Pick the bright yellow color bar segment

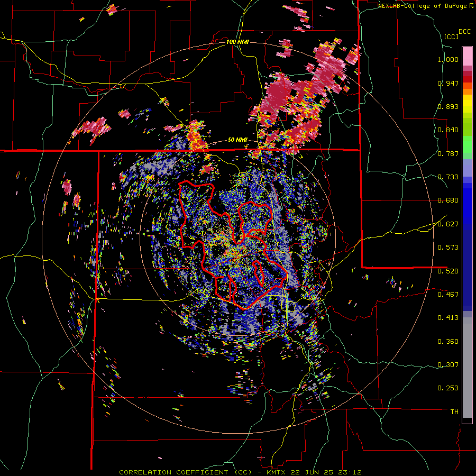coord(467,104)
